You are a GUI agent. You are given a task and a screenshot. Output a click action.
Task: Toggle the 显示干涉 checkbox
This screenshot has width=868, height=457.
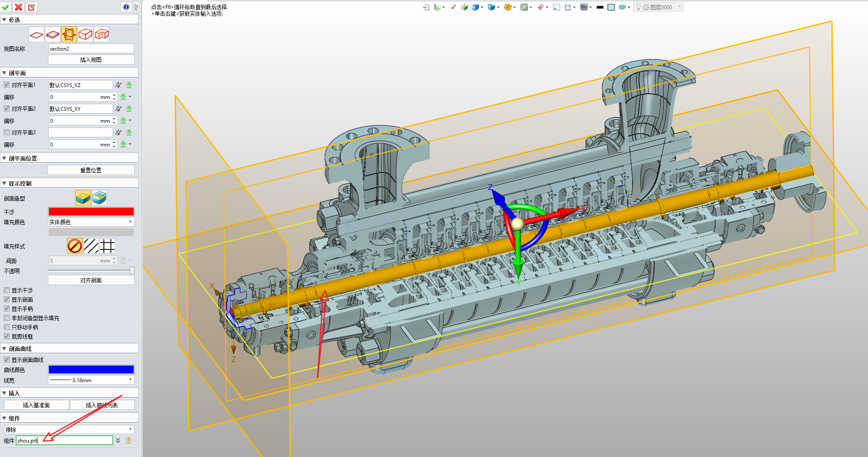pos(7,290)
